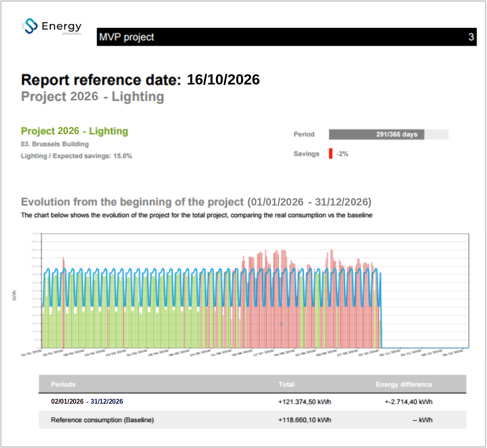Select 'Evolution from the beginning of the project' heading
This screenshot has height=448, width=487.
point(132,202)
